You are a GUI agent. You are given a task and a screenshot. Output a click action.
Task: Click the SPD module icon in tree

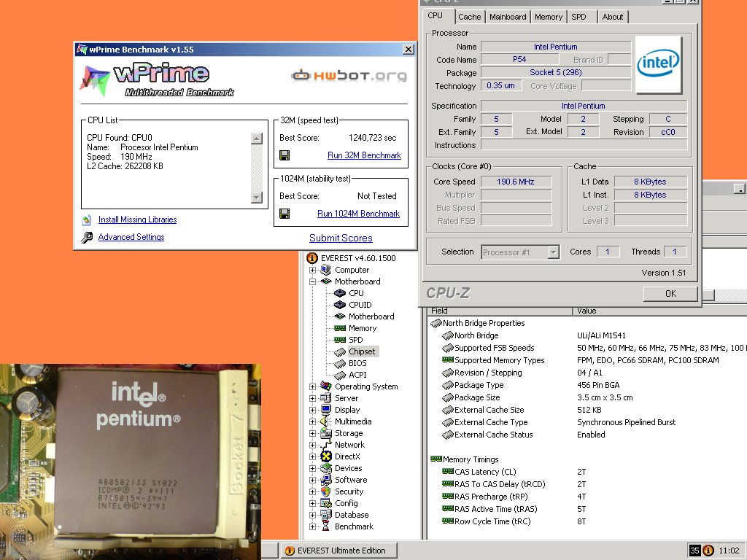click(340, 340)
